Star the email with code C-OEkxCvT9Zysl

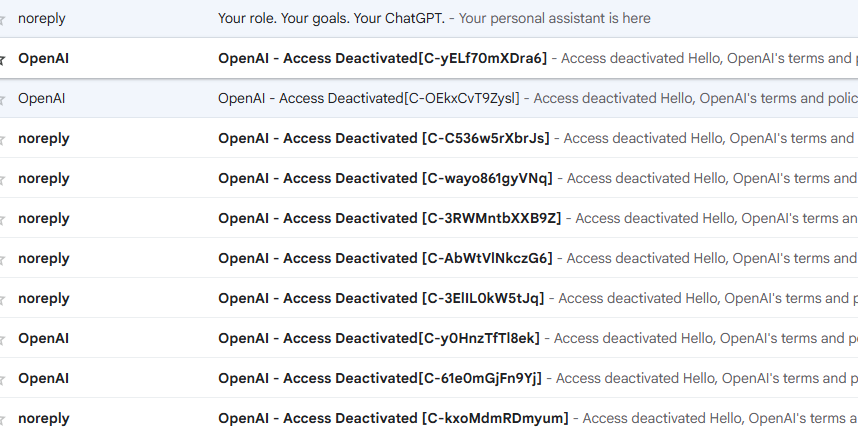pos(2,101)
